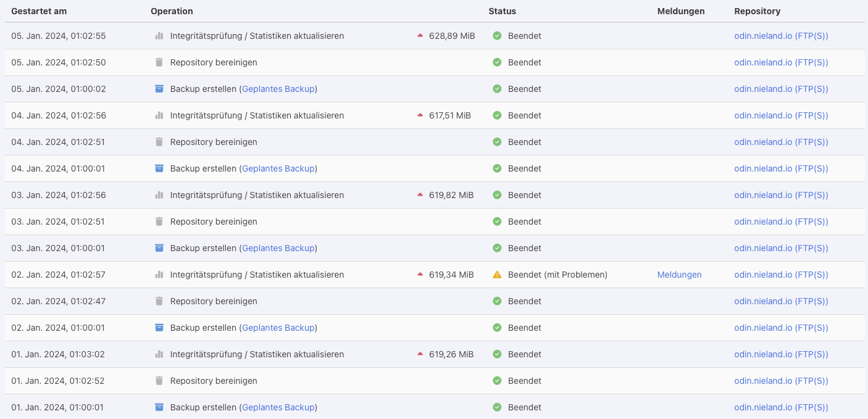868x419 pixels.
Task: Click the red up-arrow beside 619,34 MiB
Action: pos(420,275)
